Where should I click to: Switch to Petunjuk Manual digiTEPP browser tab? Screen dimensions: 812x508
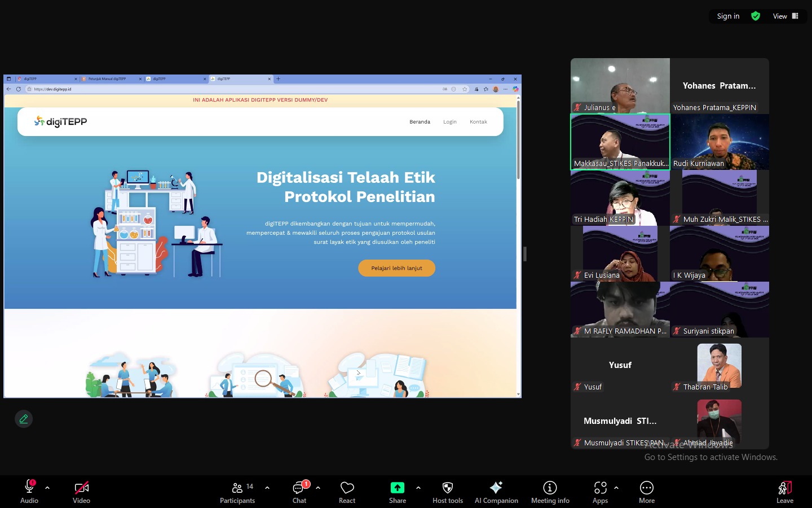coord(111,79)
